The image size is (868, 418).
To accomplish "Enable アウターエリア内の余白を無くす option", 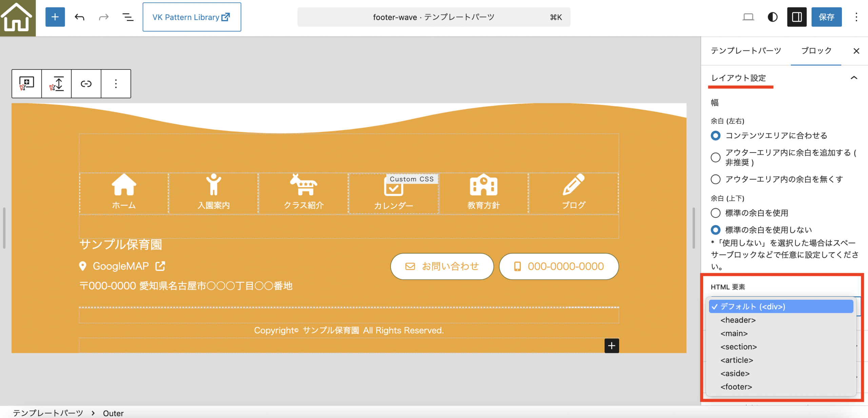I will (x=715, y=179).
